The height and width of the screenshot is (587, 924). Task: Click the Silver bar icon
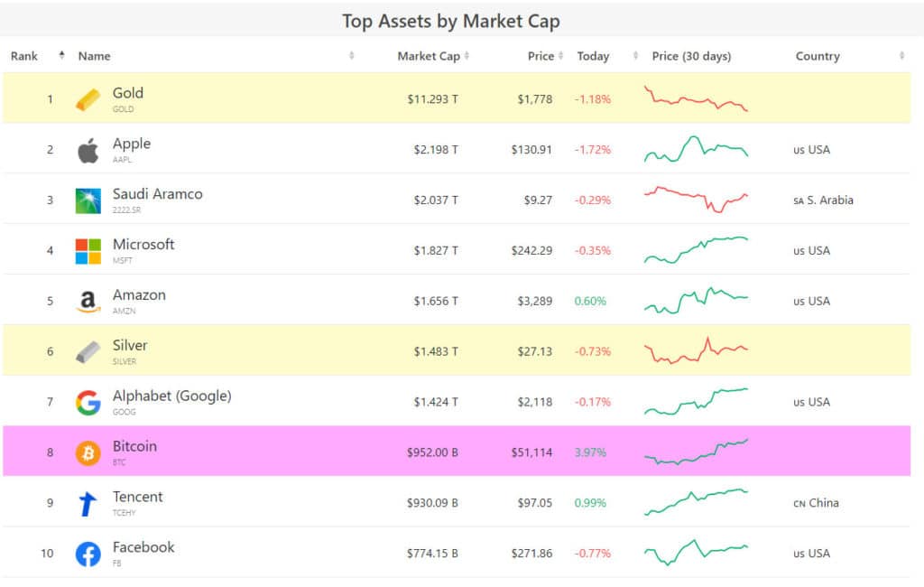88,352
